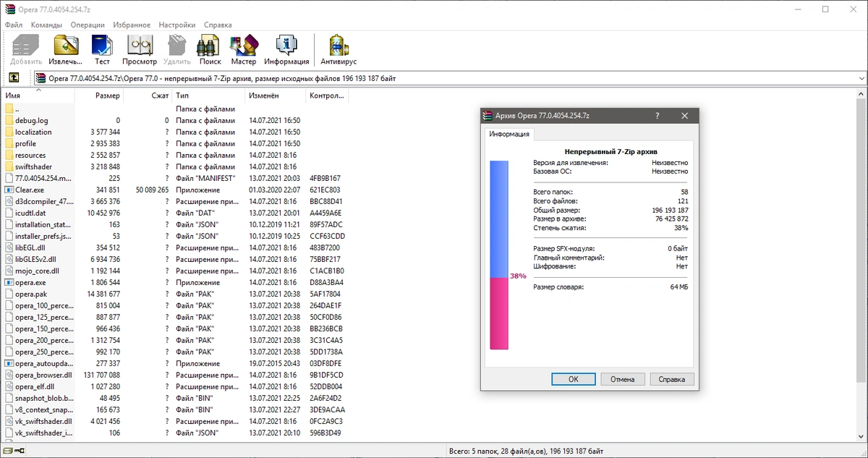Open the Справка menu
Screen dimensions: 868x458
click(x=218, y=25)
